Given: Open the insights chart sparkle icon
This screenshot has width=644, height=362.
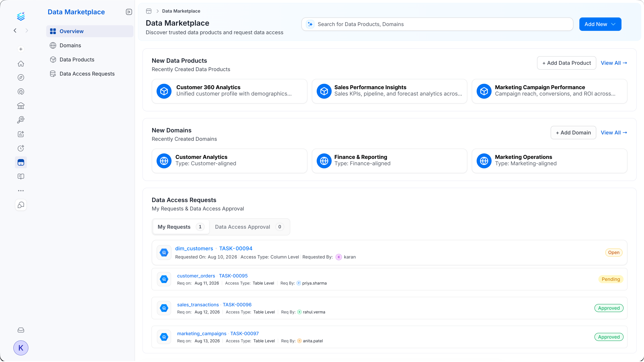Looking at the screenshot, I should point(21,134).
